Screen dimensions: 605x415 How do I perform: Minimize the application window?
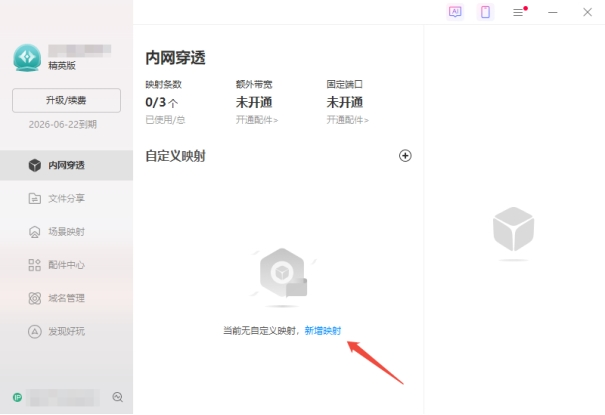pyautogui.click(x=553, y=12)
